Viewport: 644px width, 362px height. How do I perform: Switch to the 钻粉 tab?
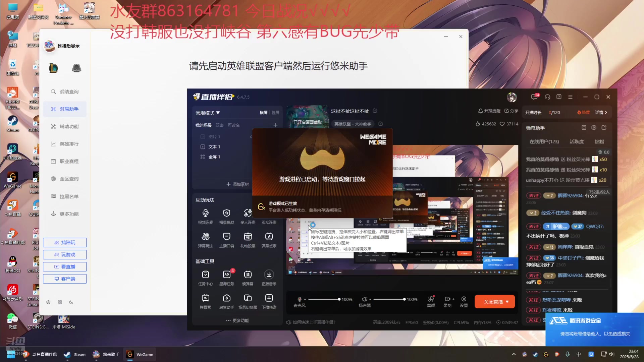coord(599,141)
